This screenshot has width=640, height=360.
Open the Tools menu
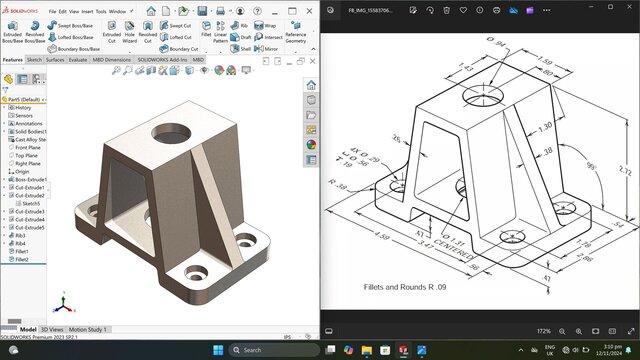coord(101,11)
